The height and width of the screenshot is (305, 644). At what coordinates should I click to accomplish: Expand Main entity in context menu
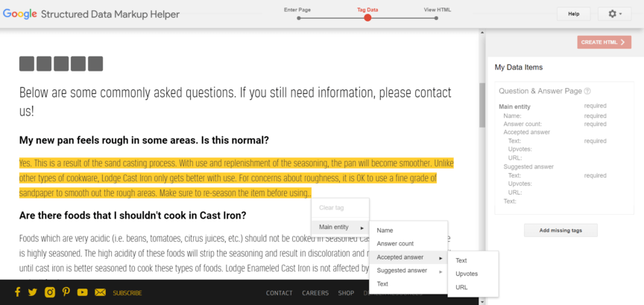click(340, 227)
